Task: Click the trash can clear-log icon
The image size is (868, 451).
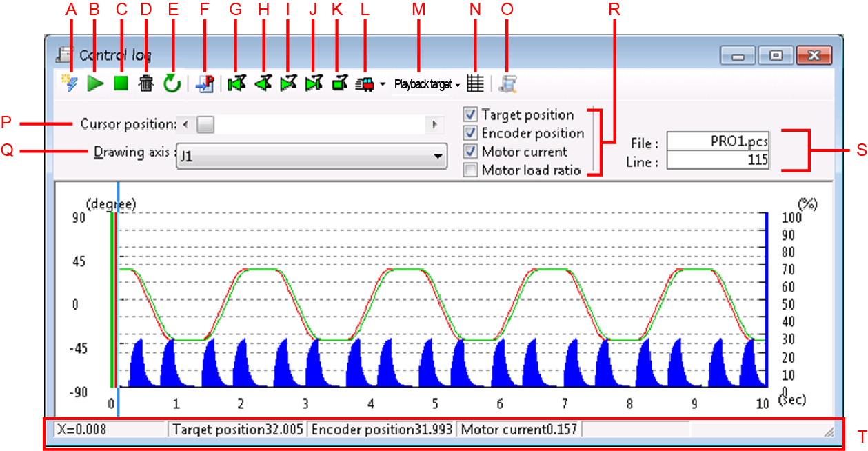Action: [x=145, y=84]
